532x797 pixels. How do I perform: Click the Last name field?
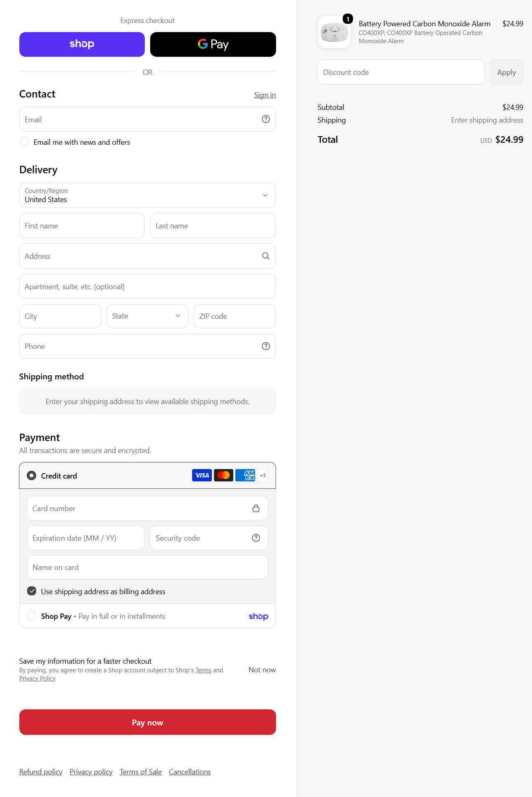(213, 225)
